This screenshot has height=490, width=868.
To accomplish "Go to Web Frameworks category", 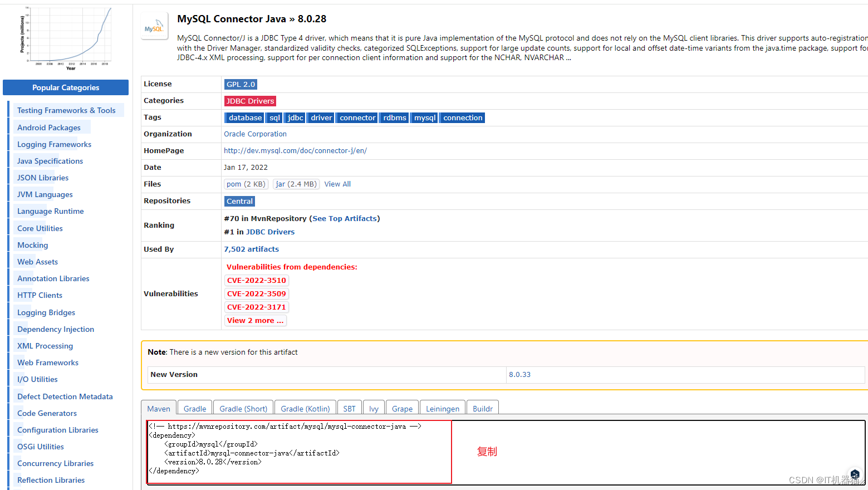I will click(48, 362).
